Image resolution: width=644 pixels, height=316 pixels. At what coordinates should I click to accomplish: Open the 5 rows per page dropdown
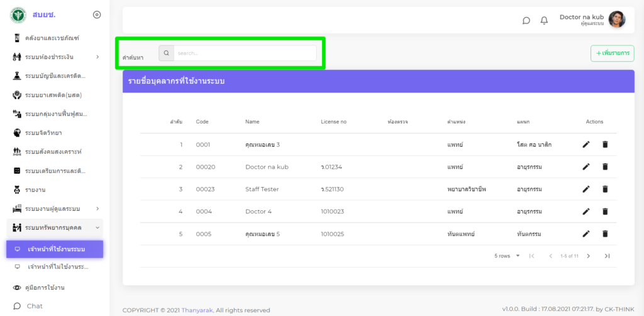(508, 256)
